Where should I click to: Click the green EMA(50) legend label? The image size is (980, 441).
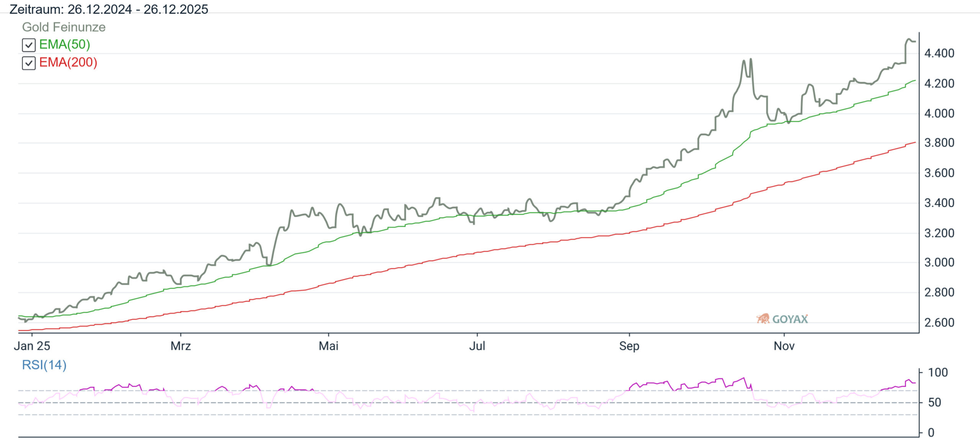coord(64,44)
